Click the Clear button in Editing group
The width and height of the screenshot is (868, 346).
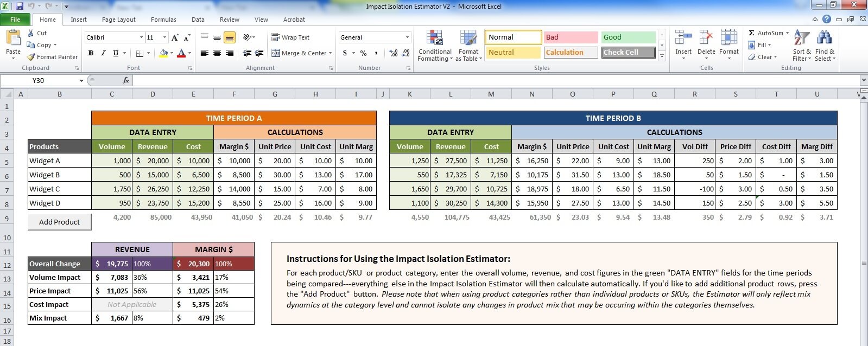(762, 57)
